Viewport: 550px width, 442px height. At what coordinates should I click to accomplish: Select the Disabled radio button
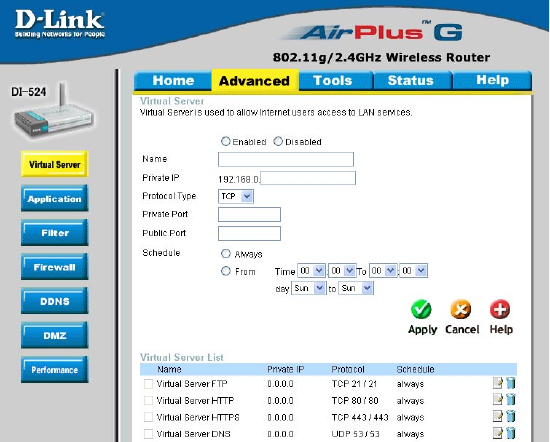[278, 141]
